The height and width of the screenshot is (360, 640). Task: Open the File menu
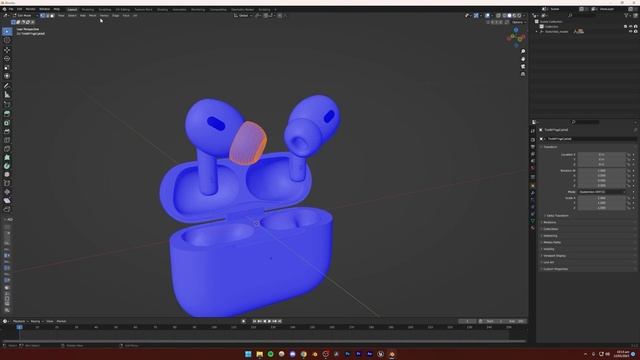pos(11,9)
